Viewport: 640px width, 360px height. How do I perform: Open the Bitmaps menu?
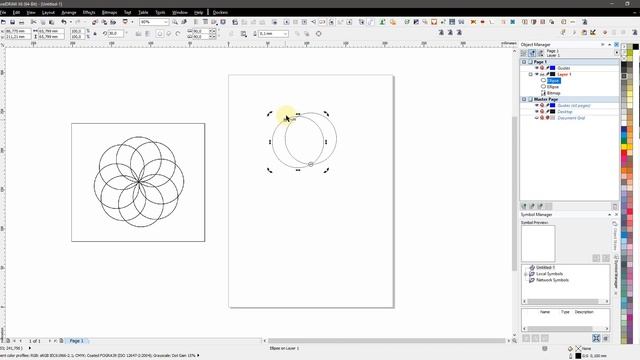(109, 13)
